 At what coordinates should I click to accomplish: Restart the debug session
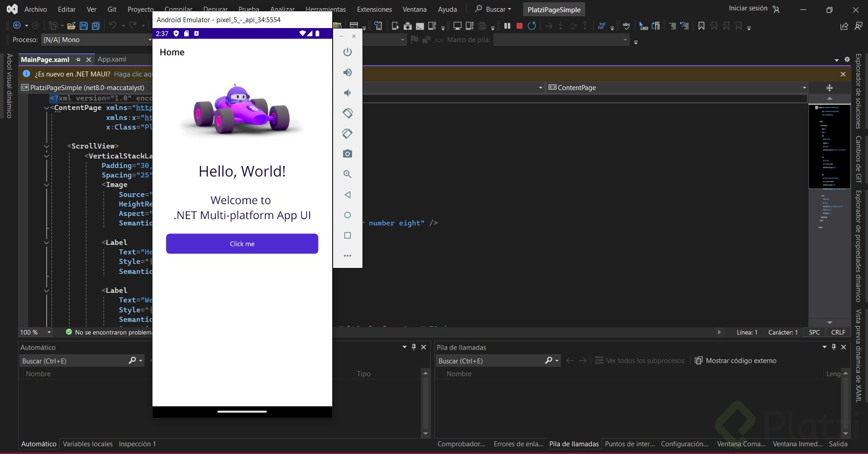click(532, 26)
